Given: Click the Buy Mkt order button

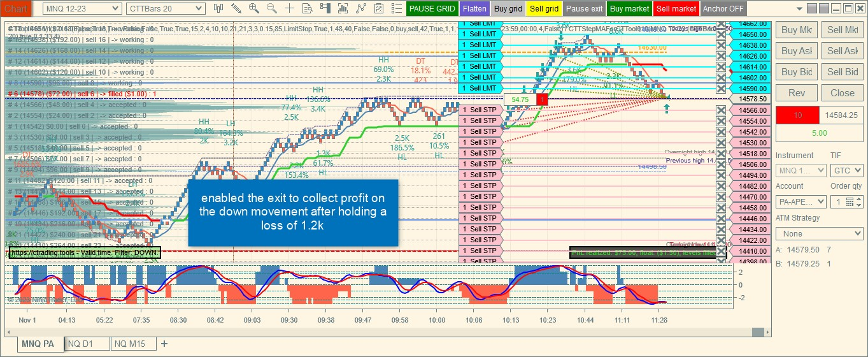Looking at the screenshot, I should [x=797, y=30].
